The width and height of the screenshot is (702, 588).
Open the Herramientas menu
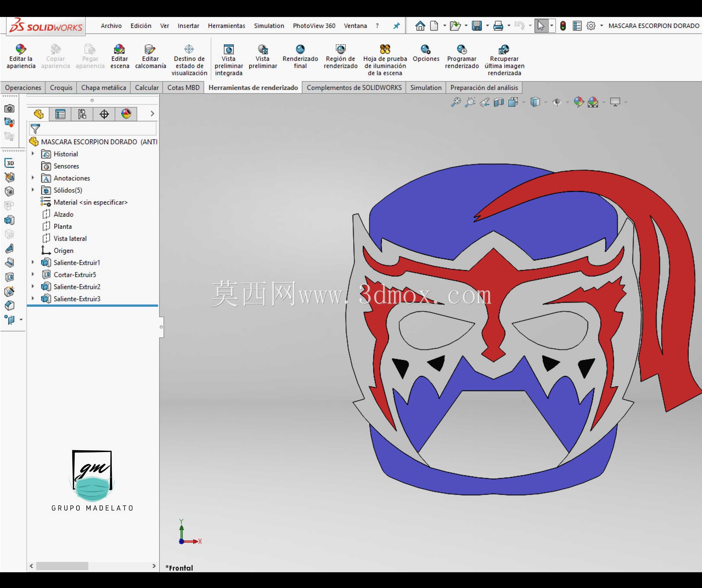tap(226, 26)
